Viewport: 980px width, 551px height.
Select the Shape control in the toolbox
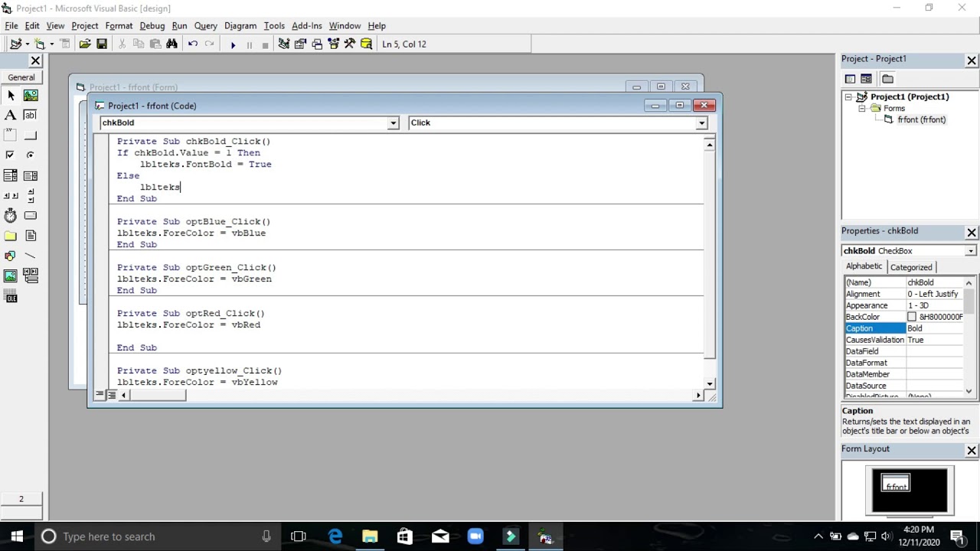(11, 256)
